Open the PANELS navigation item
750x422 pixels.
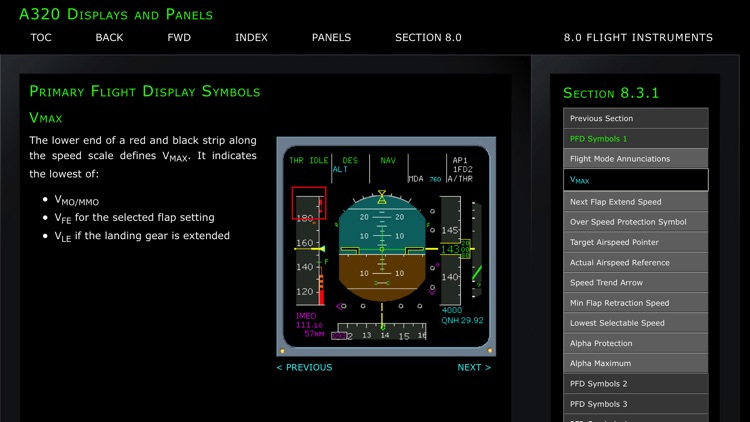(x=331, y=37)
